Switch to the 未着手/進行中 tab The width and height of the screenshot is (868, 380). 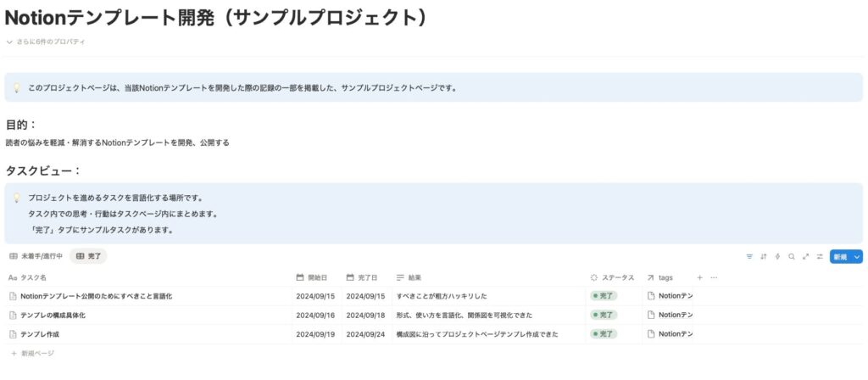[36, 256]
